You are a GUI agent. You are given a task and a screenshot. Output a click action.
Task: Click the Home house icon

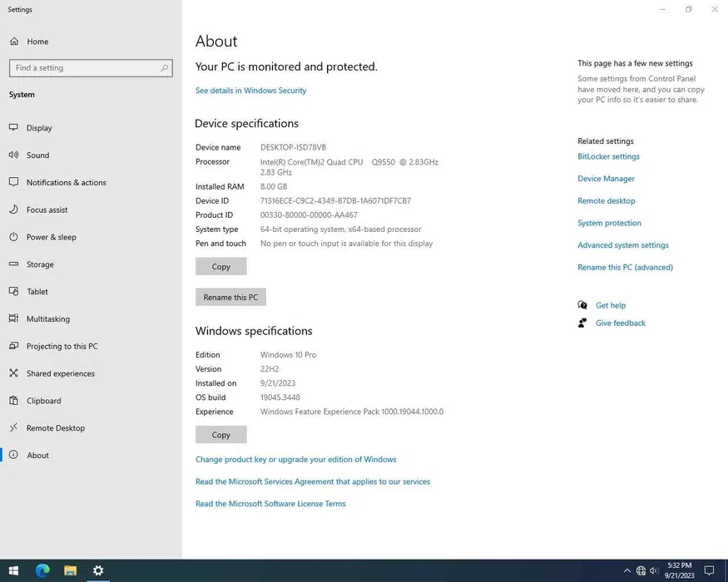(14, 42)
